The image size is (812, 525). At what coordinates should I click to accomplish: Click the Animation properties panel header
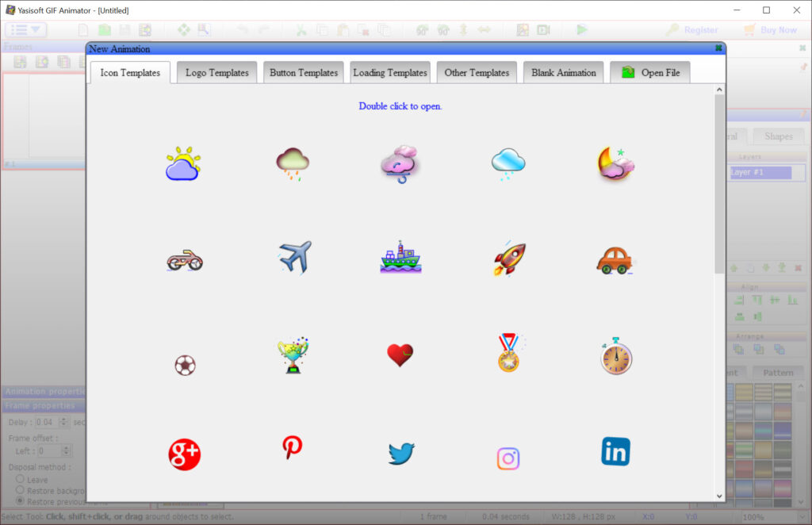[x=44, y=392]
